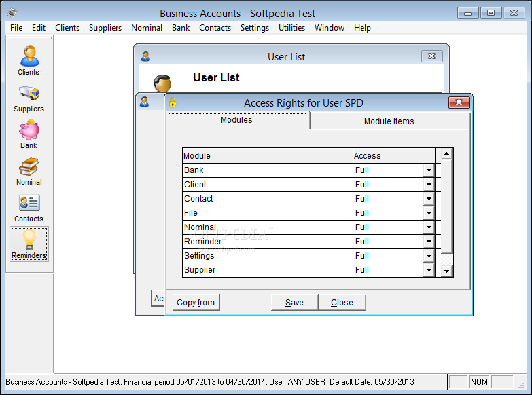Viewport: 532px width, 395px height.
Task: Click the large user avatar in User List
Action: tap(162, 83)
